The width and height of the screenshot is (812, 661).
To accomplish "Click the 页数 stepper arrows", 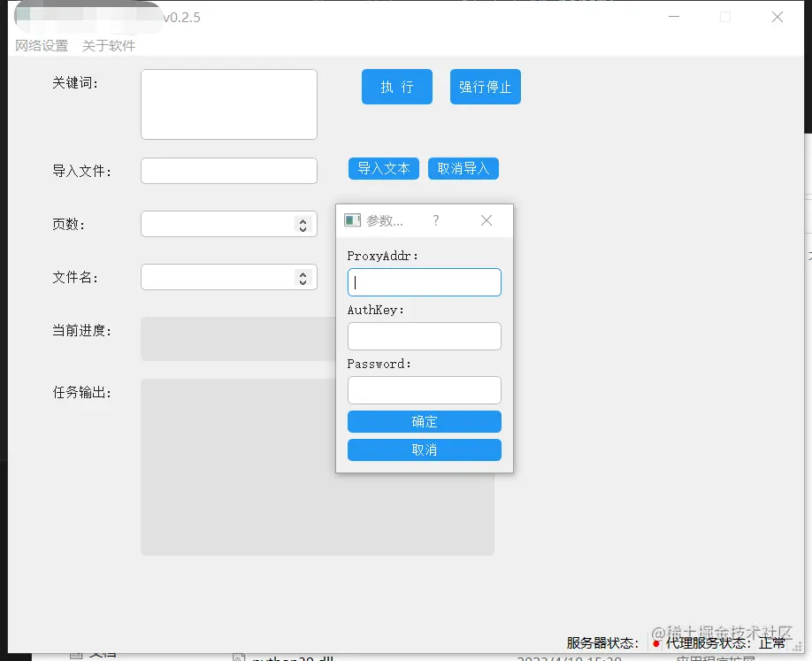I will coord(303,224).
